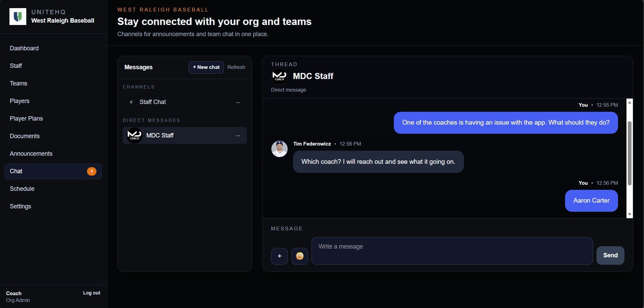Open the Announcements section
The image size is (644, 308).
[x=31, y=154]
